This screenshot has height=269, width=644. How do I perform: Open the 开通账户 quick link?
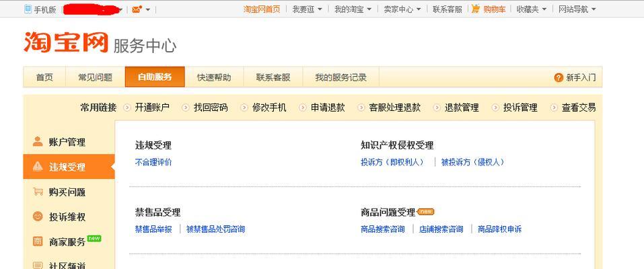152,108
